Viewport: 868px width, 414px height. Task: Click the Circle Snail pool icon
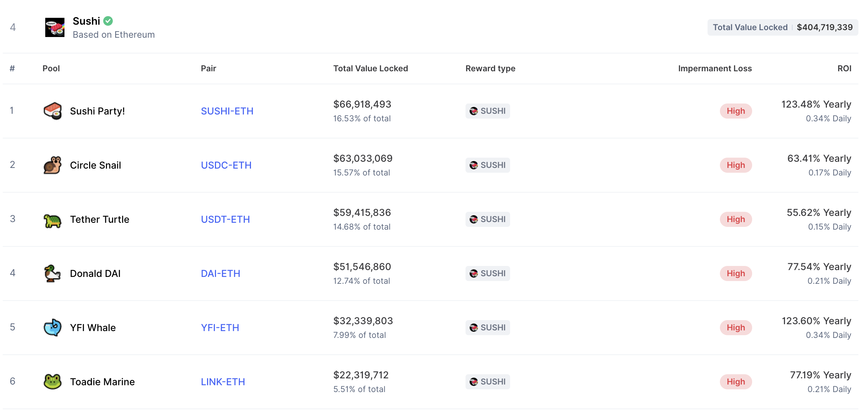[52, 165]
